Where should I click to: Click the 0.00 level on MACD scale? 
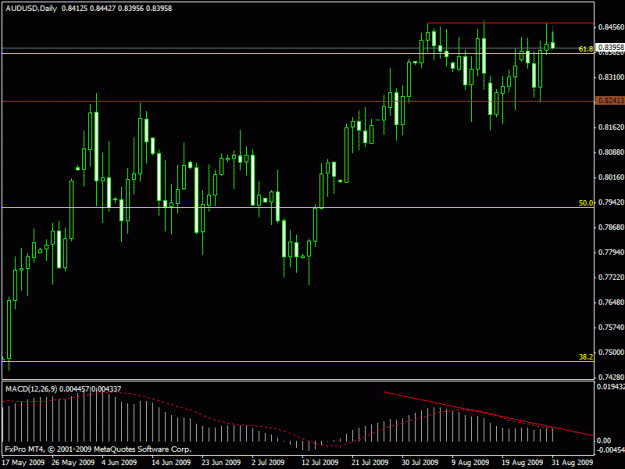click(x=604, y=440)
